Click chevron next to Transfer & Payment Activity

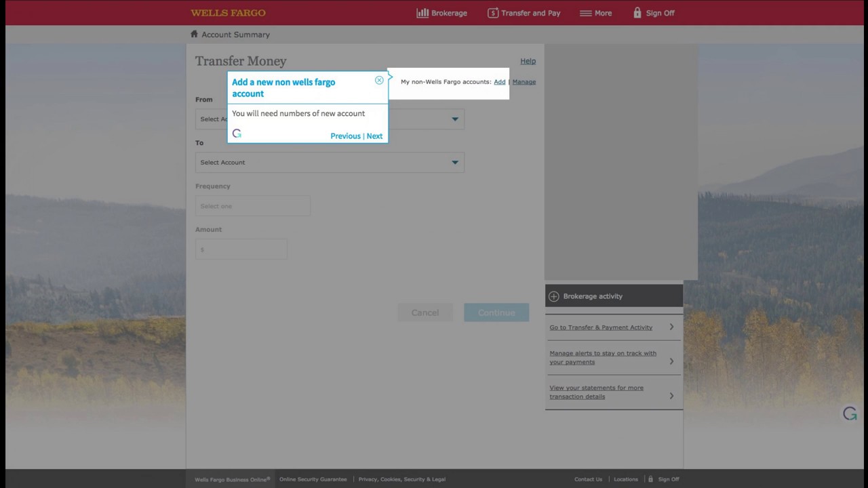[671, 327]
